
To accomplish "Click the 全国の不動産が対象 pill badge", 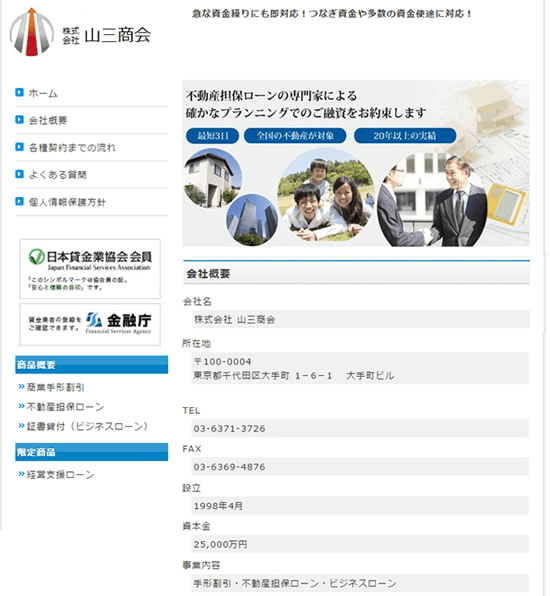I will (295, 136).
